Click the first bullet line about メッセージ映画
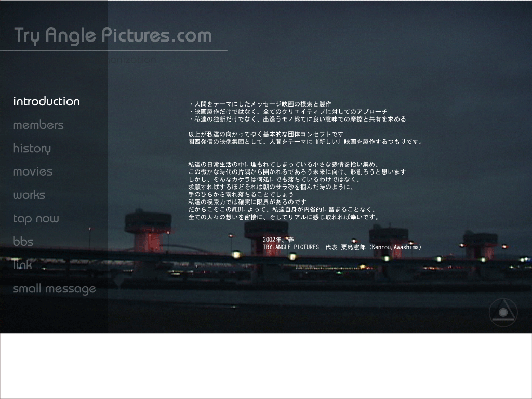The width and height of the screenshot is (532, 399). click(260, 104)
